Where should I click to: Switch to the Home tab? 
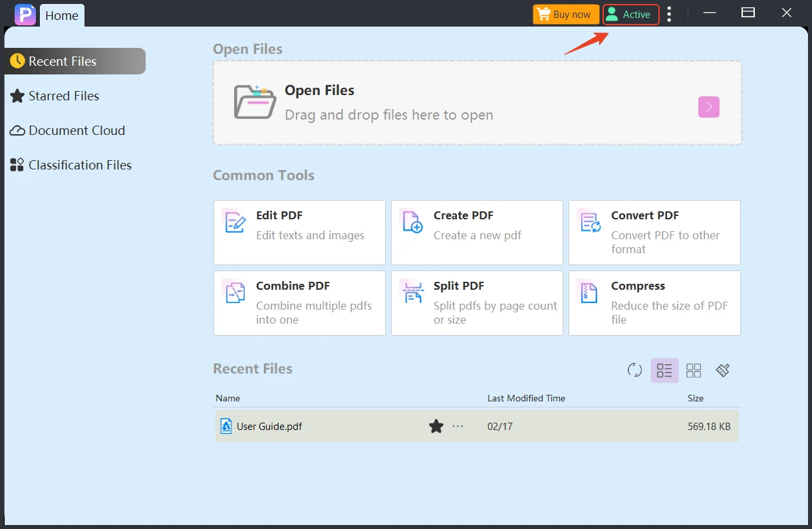point(62,15)
